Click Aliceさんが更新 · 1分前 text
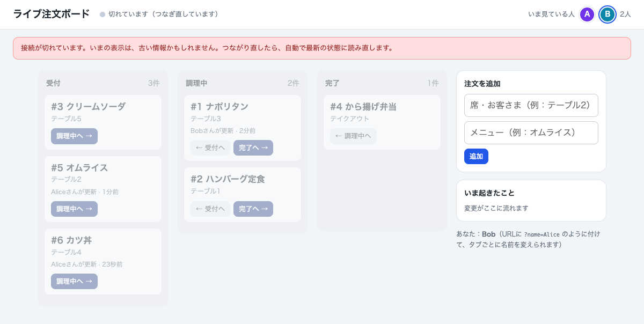Screen dimensions: 644x324 85,192
